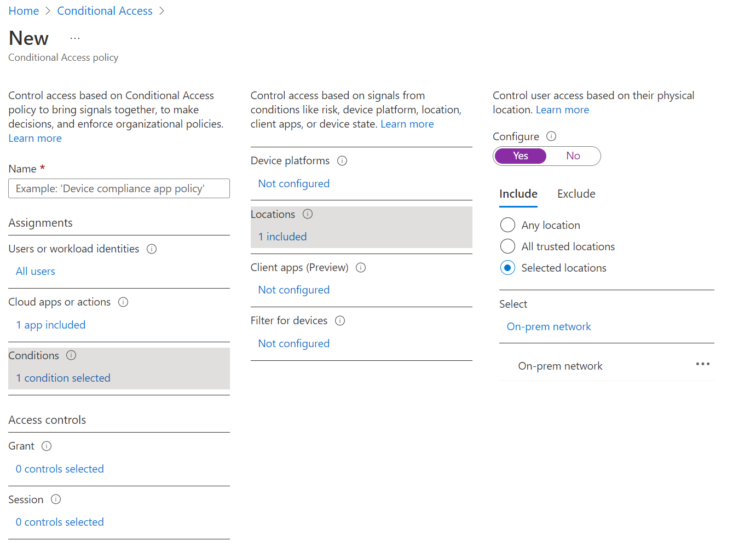Click info icon next to Session
Viewport: 756px width, 558px height.
coord(56,499)
